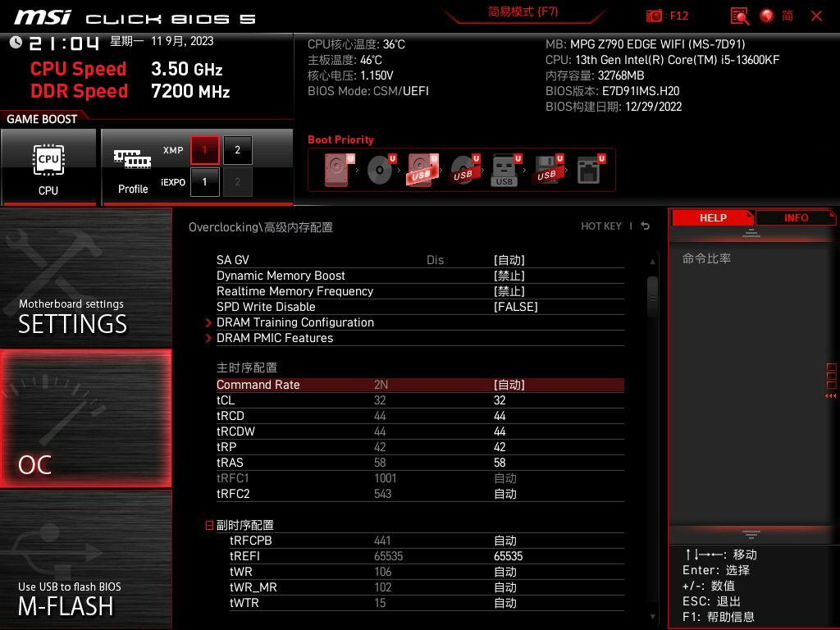
Task: Show HOT KEY list
Action: 601,226
